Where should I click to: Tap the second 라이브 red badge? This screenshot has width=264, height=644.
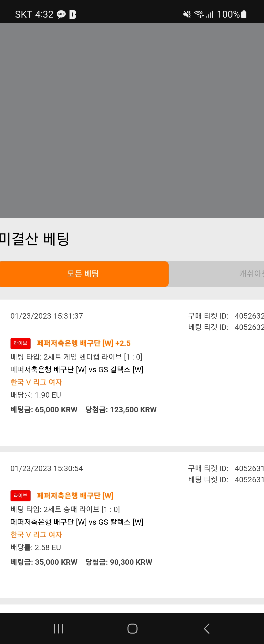[x=21, y=495]
